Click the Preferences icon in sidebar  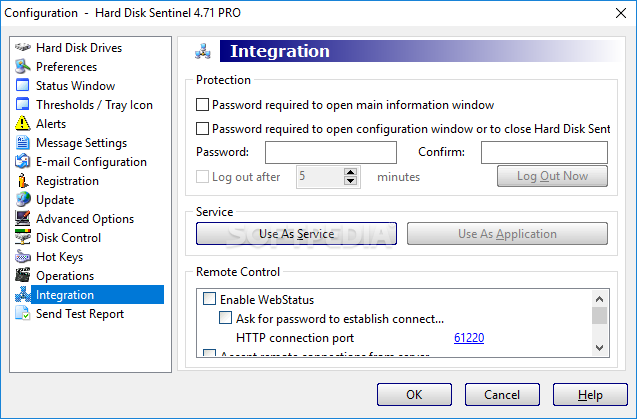click(23, 67)
